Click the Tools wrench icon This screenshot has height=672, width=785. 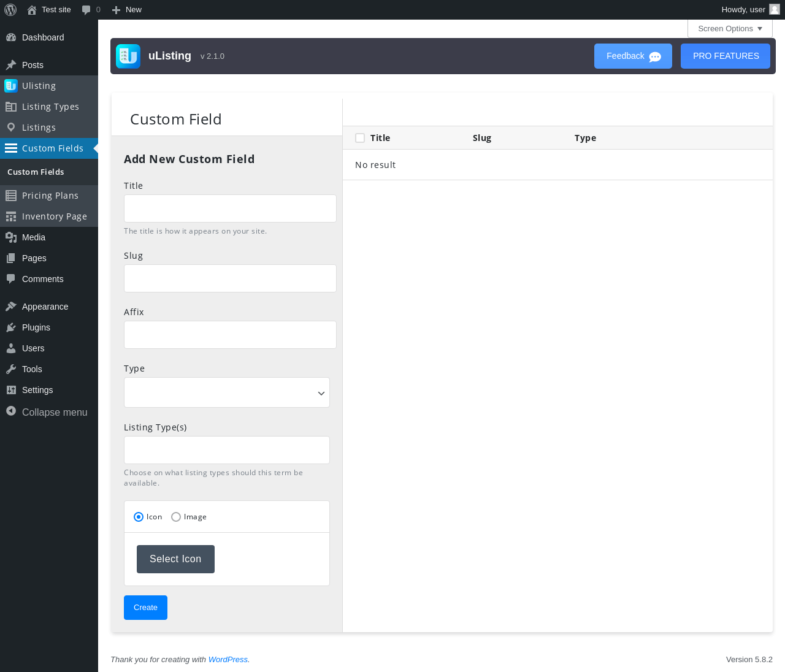point(11,369)
